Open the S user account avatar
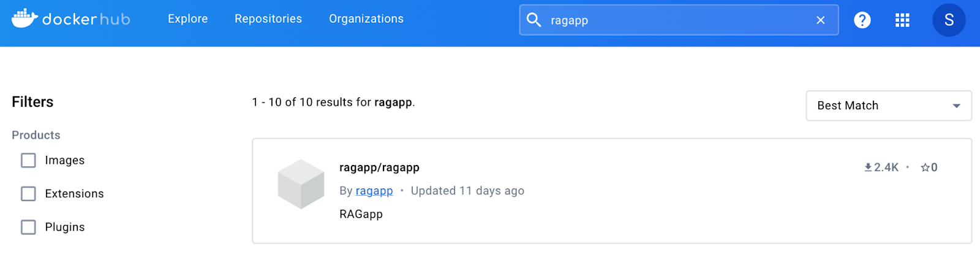 click(x=949, y=20)
